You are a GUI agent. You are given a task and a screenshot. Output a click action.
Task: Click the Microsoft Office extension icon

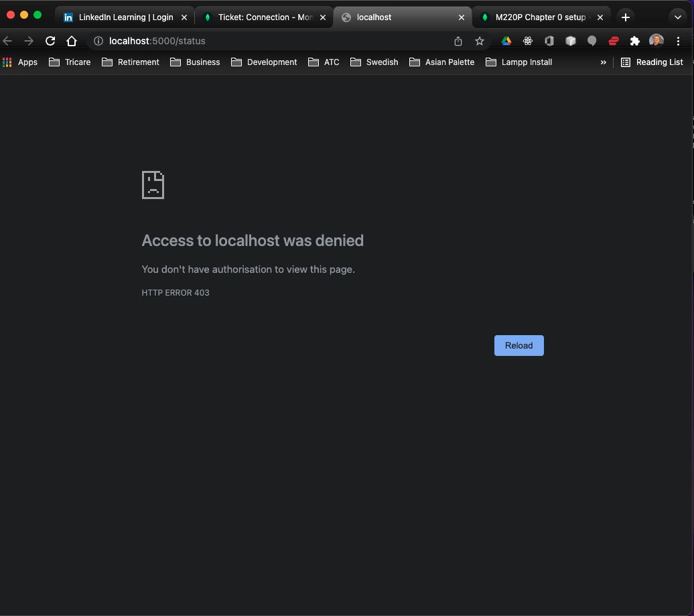[x=549, y=41]
